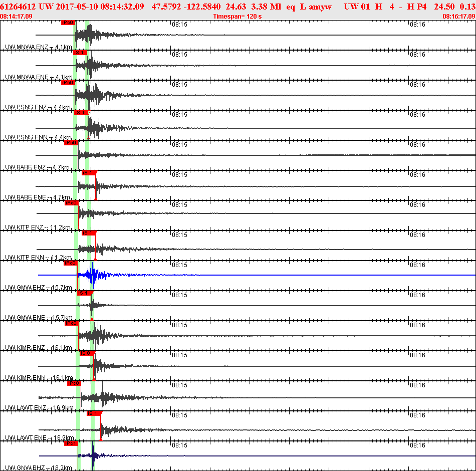Select the iPd0 pick flag on UW.LAWT.ENZ
This screenshot has height=471, width=476.
pyautogui.click(x=73, y=382)
